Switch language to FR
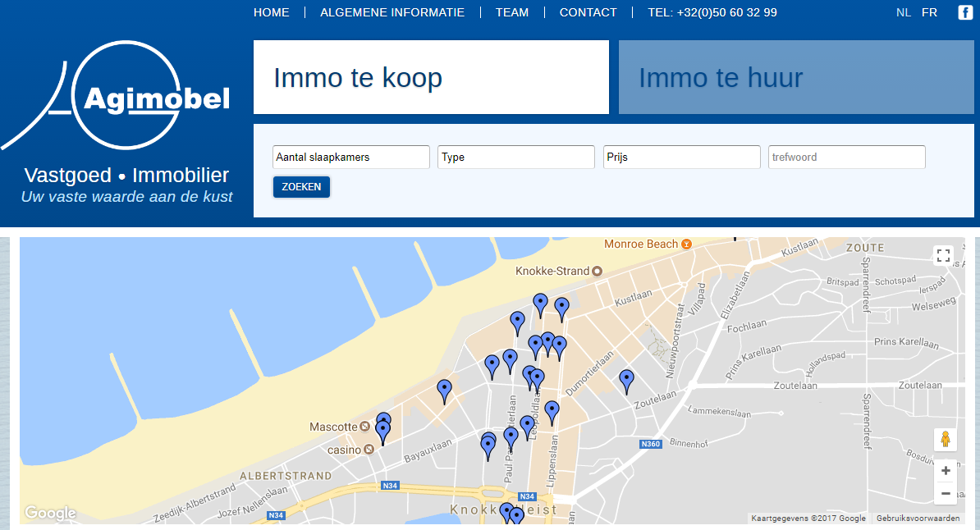 click(x=929, y=12)
